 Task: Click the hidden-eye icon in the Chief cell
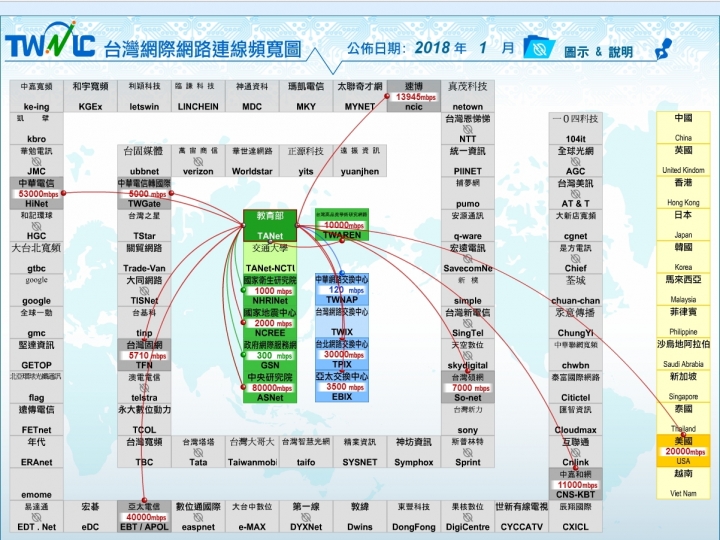coord(575,259)
